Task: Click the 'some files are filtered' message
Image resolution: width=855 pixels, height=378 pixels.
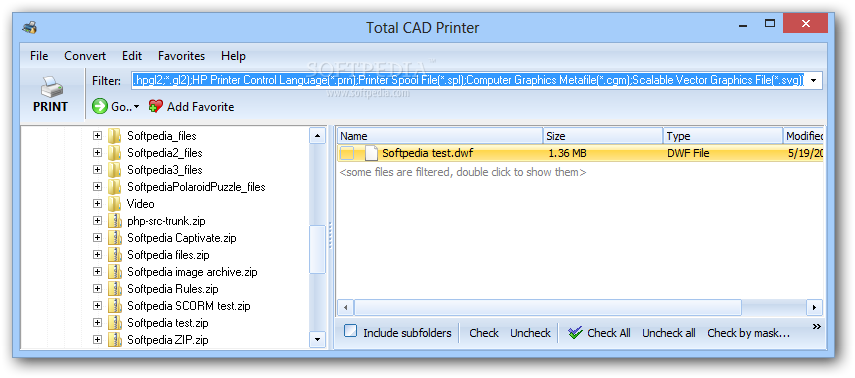Action: 462,172
